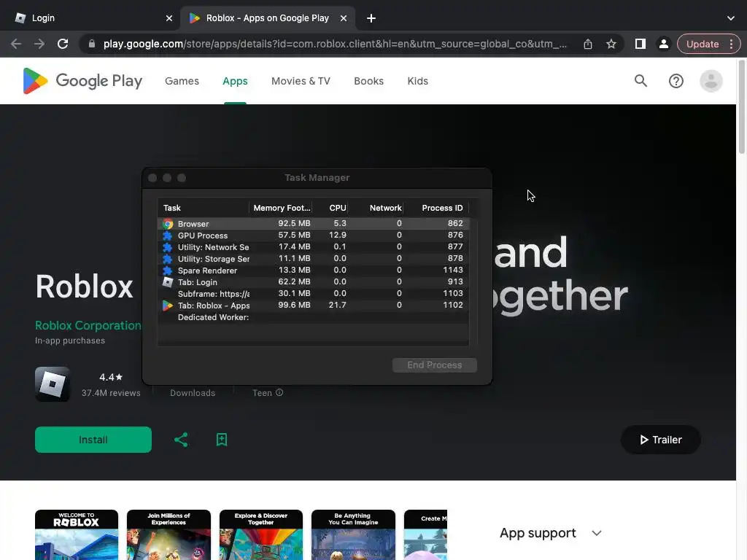Open Chrome's three-dot menu
The width and height of the screenshot is (747, 560).
tap(731, 44)
